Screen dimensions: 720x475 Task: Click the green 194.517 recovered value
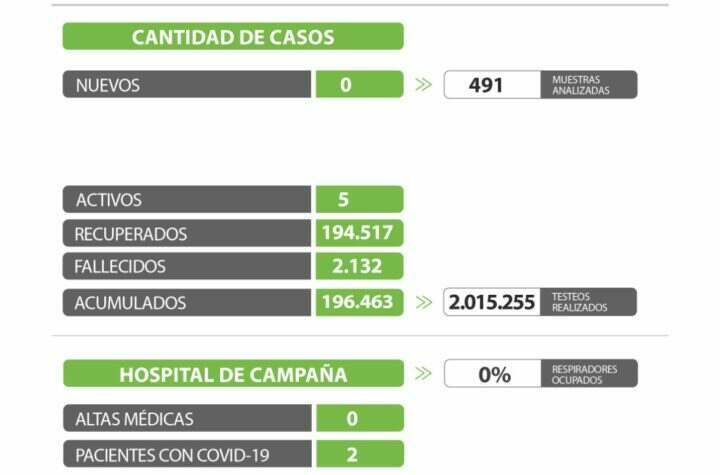tap(359, 233)
